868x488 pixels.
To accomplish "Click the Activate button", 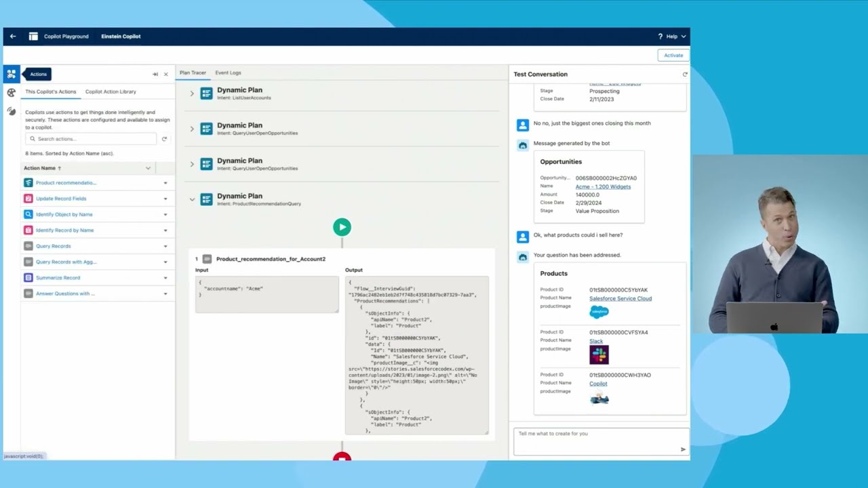I will pos(673,56).
